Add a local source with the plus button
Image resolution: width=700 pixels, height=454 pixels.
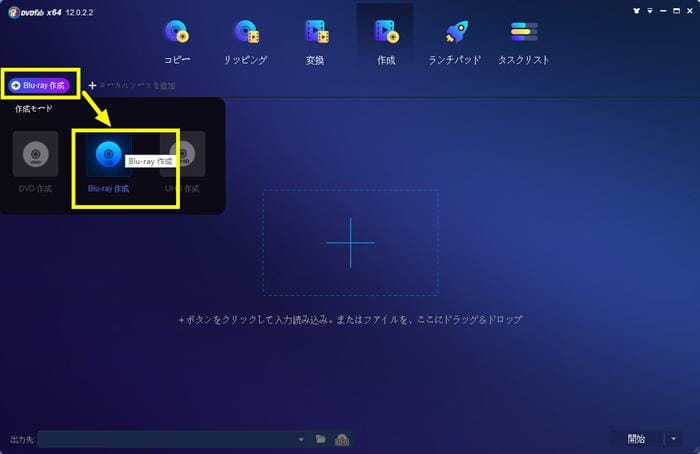tap(92, 85)
